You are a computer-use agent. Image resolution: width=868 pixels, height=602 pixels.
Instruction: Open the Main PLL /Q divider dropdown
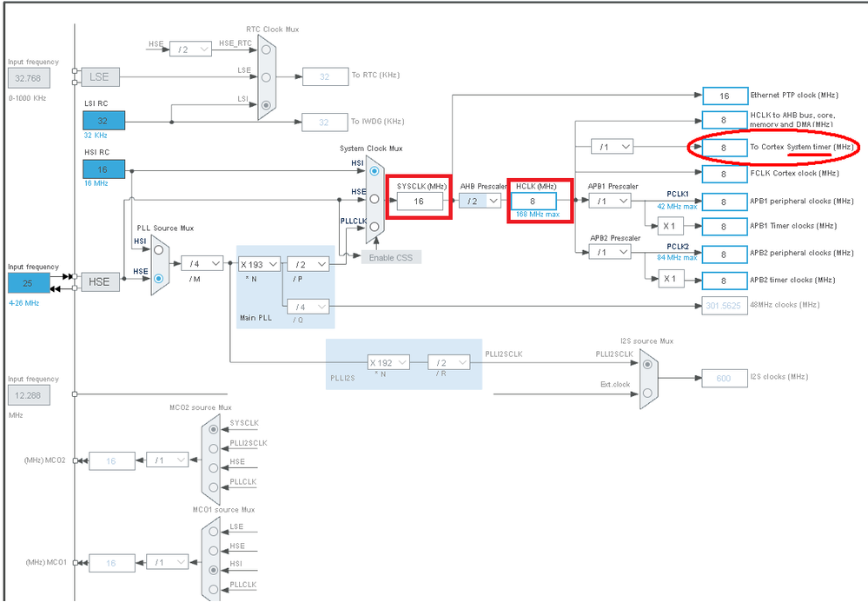click(x=308, y=307)
